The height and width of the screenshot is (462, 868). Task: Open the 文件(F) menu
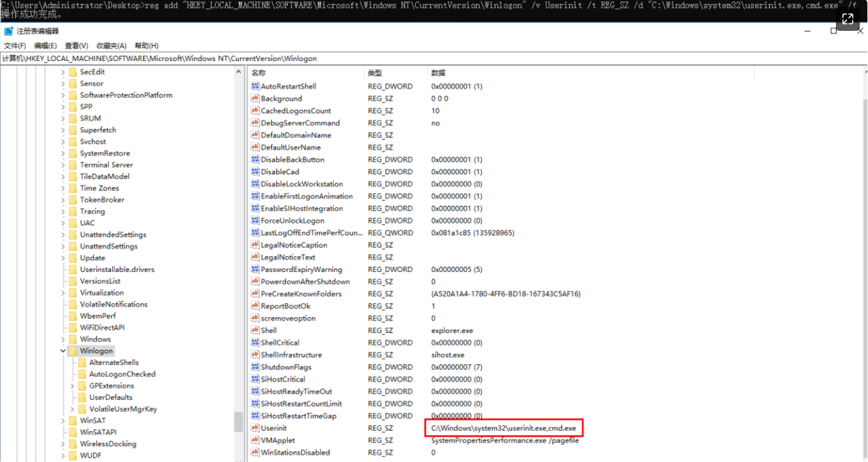(15, 45)
